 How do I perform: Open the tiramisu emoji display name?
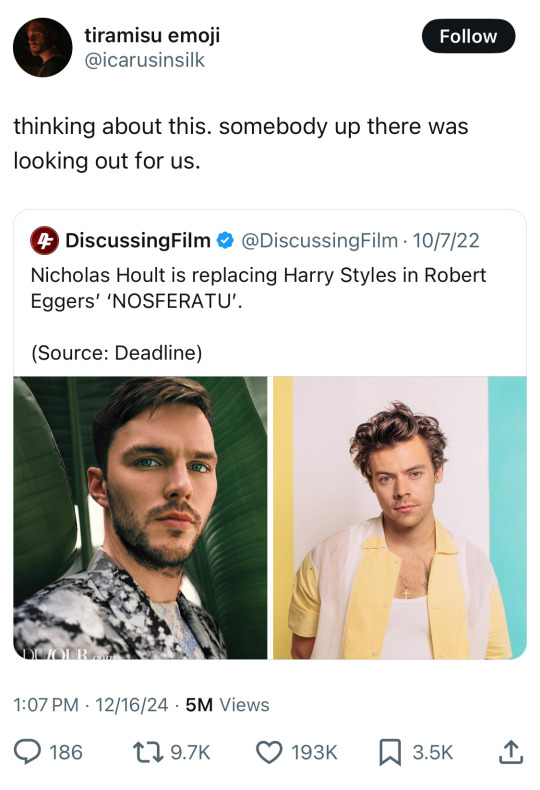tap(152, 36)
